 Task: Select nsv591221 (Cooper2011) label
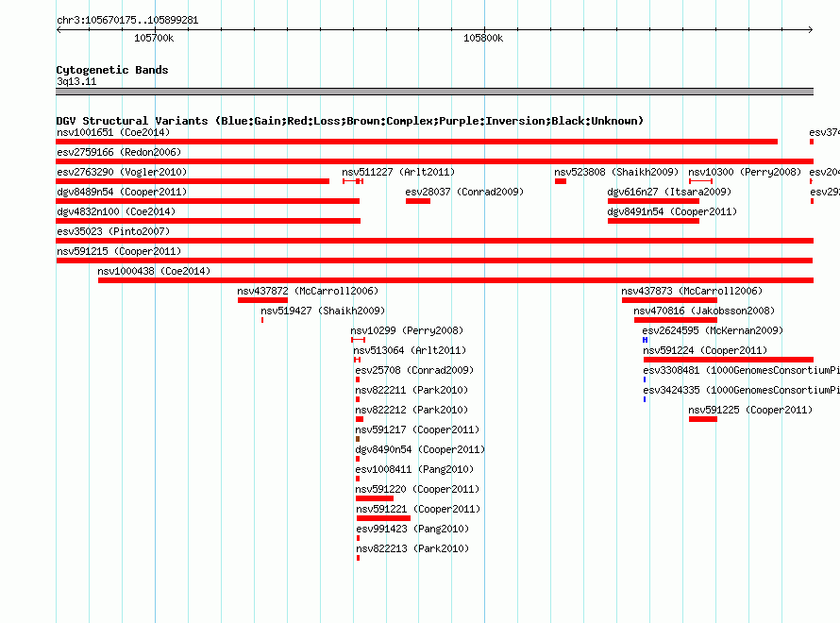(x=418, y=509)
